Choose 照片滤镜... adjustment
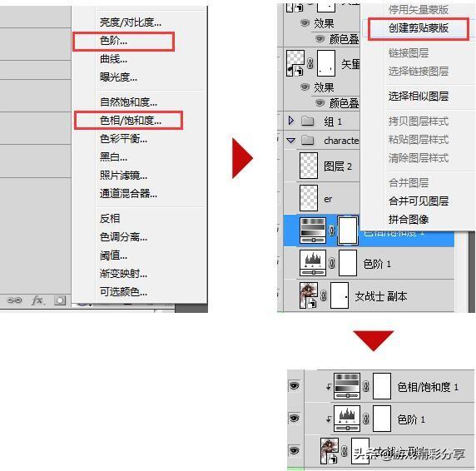The width and height of the screenshot is (476, 471). (x=123, y=175)
